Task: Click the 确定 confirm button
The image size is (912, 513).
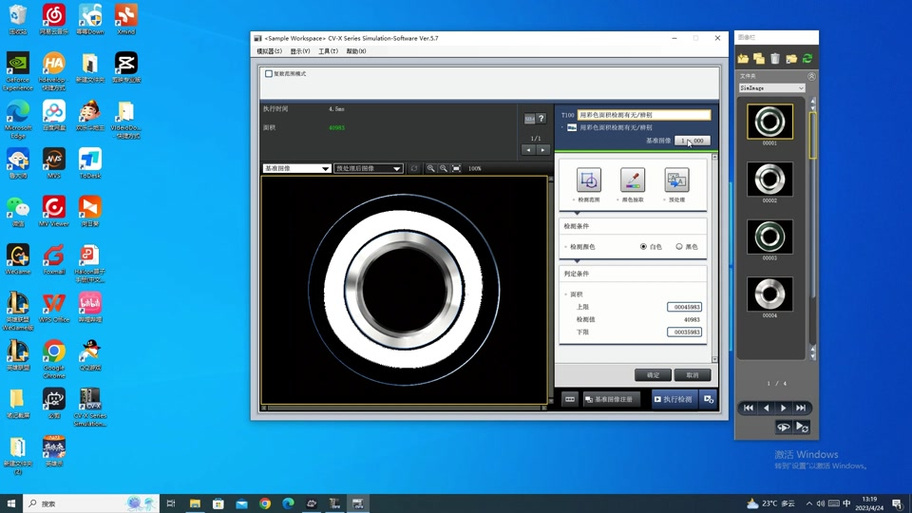Action: [653, 375]
